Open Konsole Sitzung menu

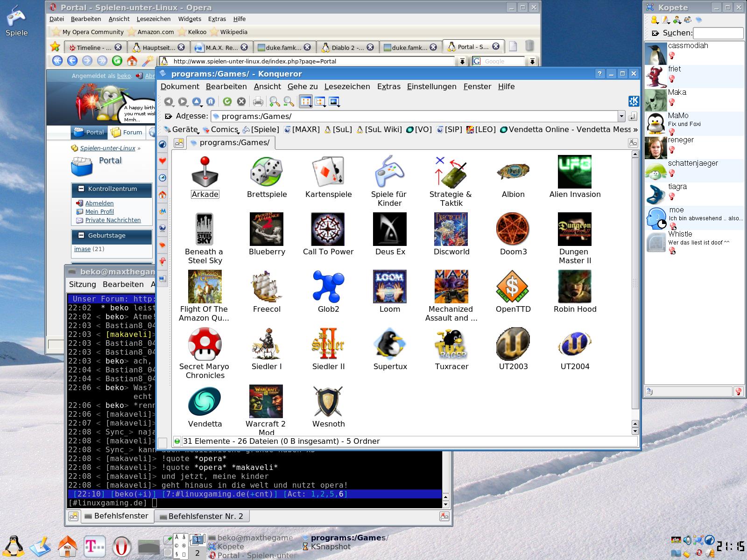click(82, 284)
